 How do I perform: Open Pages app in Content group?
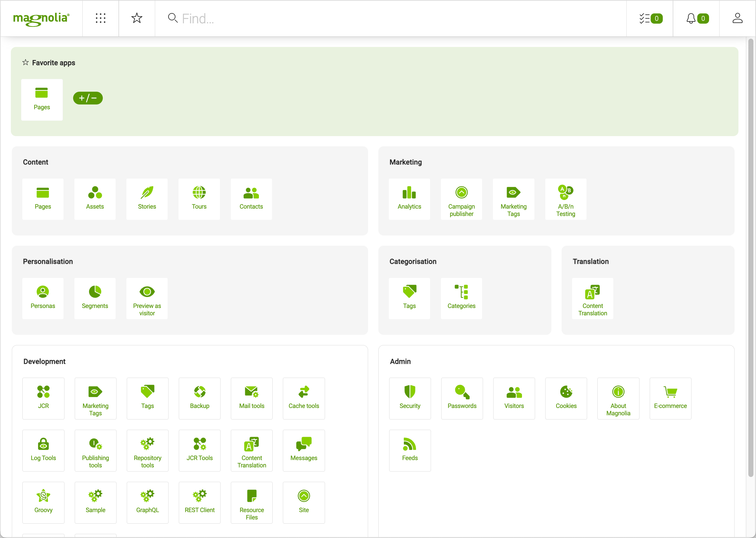[x=43, y=199]
